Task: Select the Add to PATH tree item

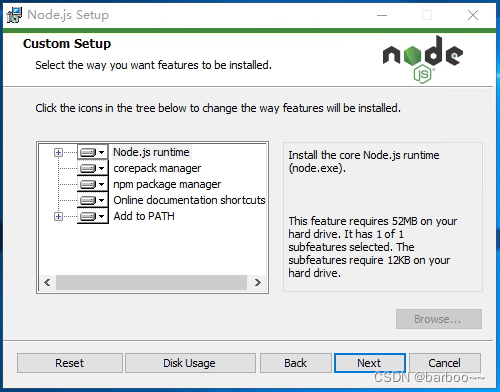Action: [144, 216]
